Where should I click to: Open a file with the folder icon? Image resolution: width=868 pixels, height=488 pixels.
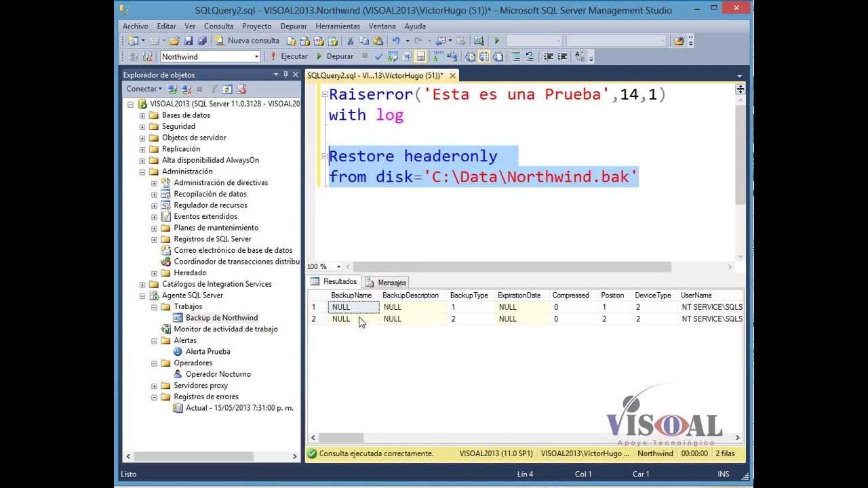tap(174, 41)
